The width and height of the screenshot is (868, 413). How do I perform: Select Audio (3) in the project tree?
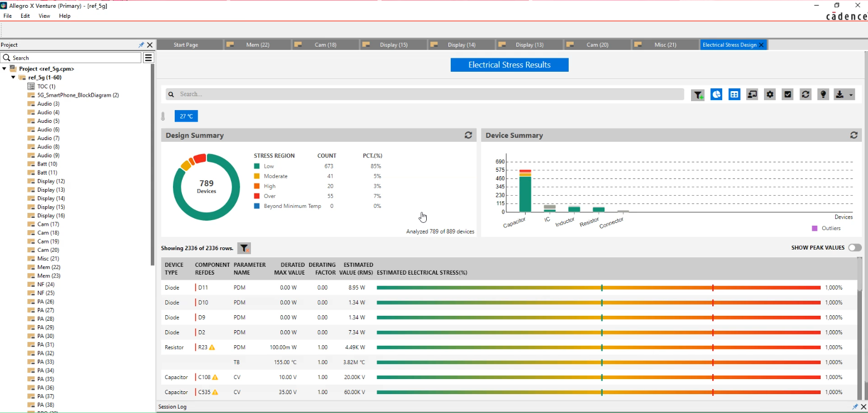(48, 104)
